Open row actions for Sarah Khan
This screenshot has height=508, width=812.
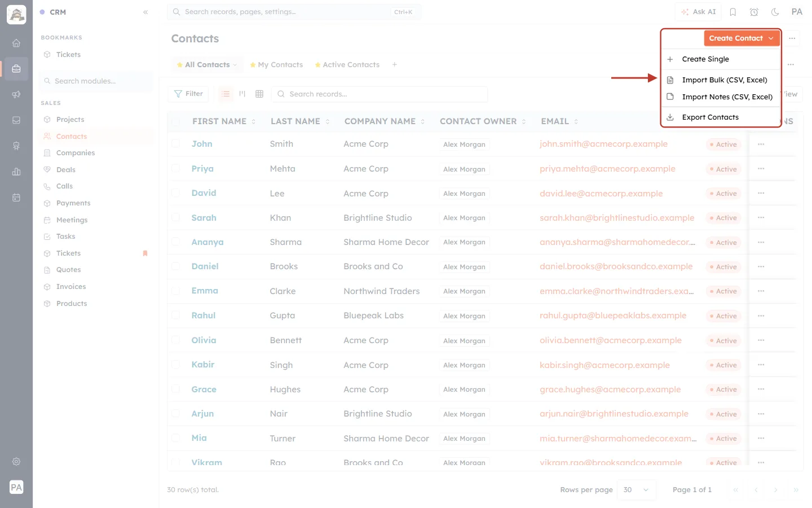pos(761,218)
